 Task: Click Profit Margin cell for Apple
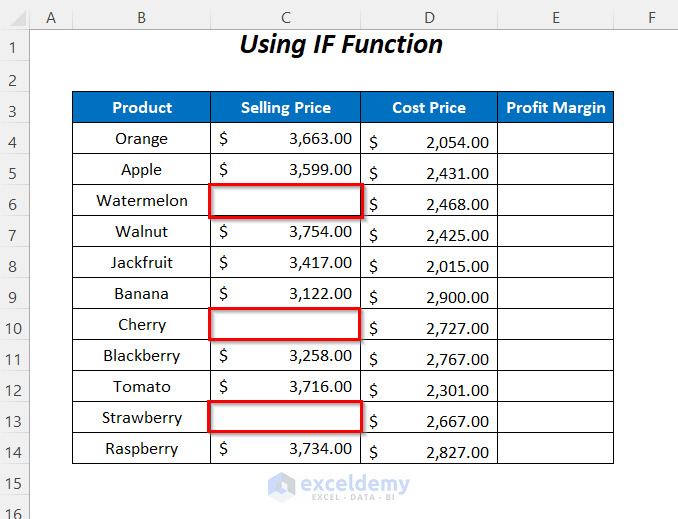556,170
